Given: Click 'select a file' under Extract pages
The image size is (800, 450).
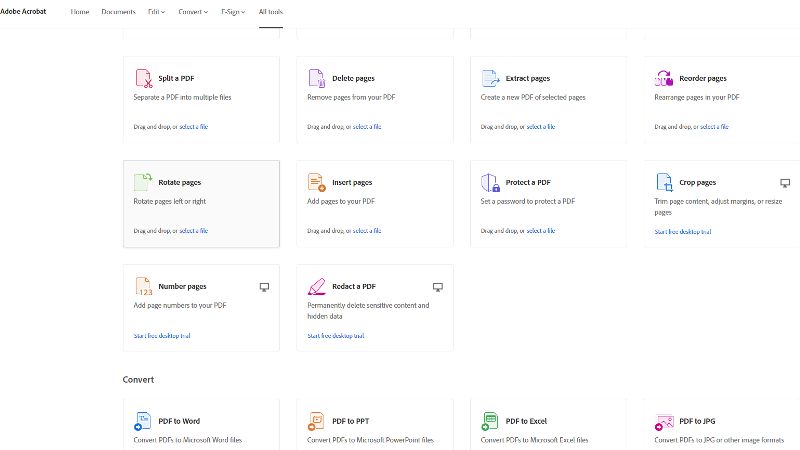Looking at the screenshot, I should click(x=540, y=127).
